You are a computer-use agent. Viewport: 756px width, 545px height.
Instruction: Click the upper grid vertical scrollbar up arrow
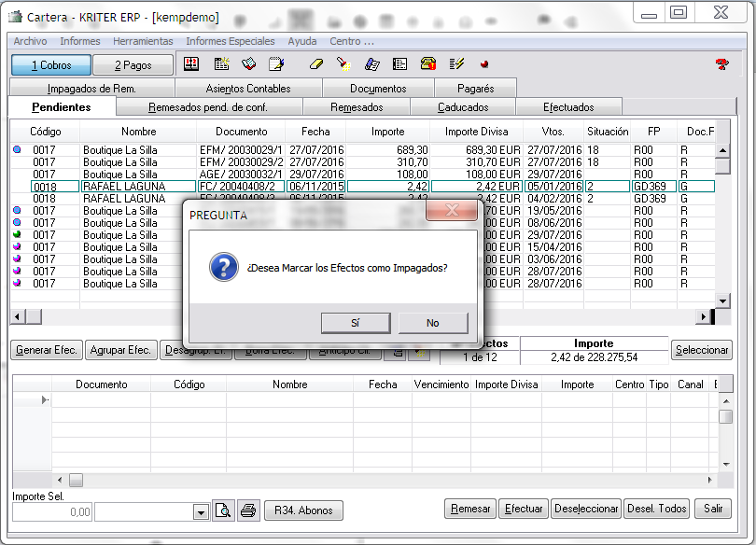pyautogui.click(x=722, y=150)
